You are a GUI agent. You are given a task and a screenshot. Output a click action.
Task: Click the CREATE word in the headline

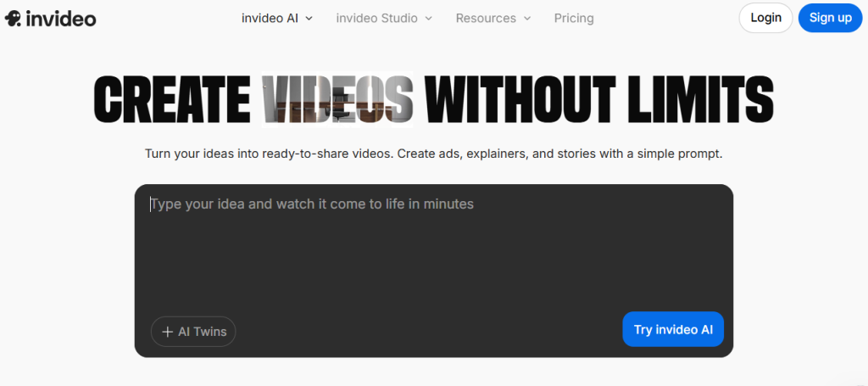172,98
